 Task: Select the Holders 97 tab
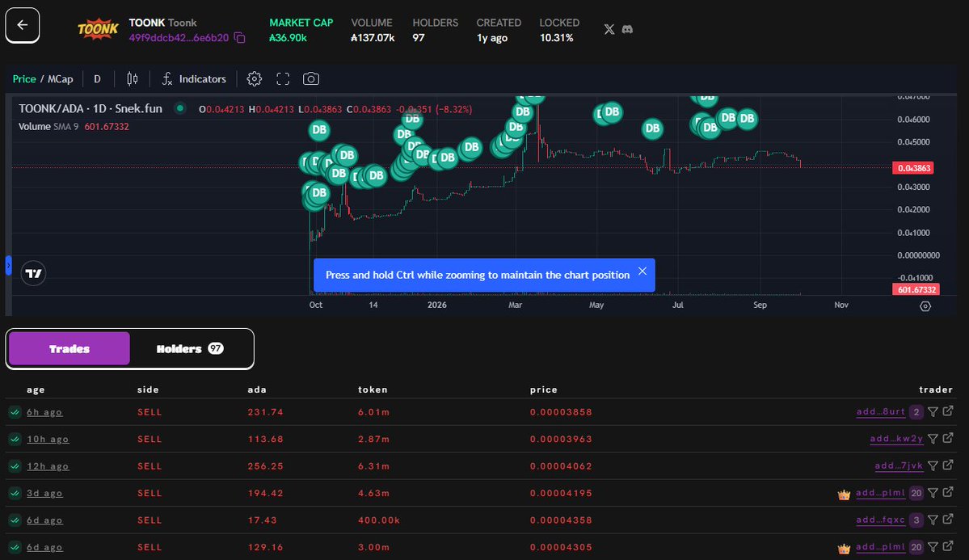[x=191, y=348]
